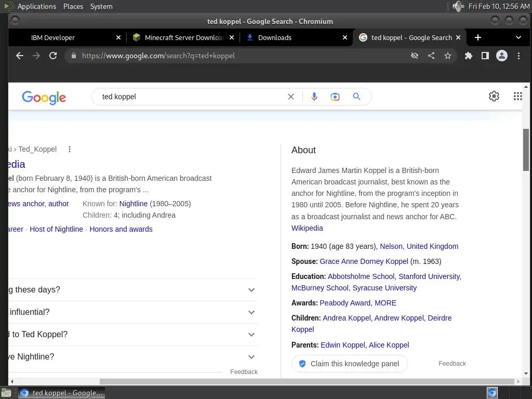
Task: Click the magnifier search button
Action: tap(356, 96)
